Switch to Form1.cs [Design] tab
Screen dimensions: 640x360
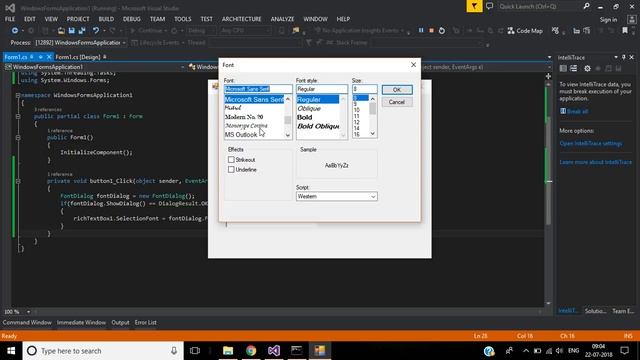[78, 57]
